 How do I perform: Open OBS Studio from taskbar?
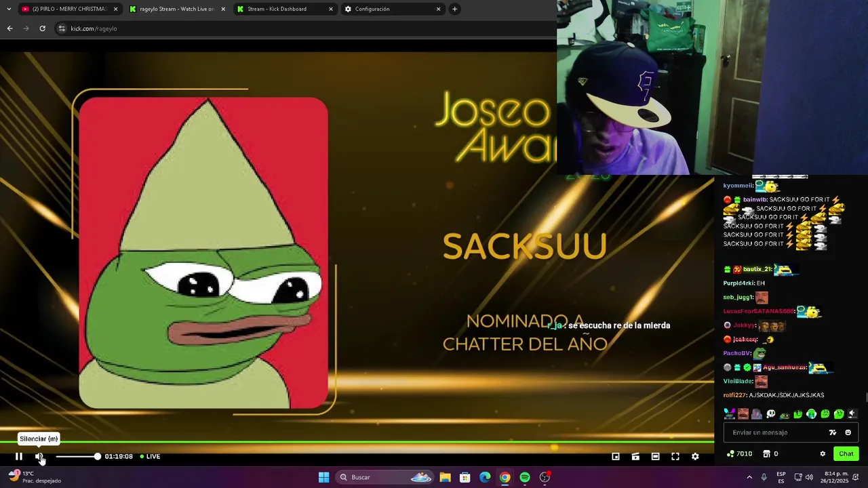(545, 477)
